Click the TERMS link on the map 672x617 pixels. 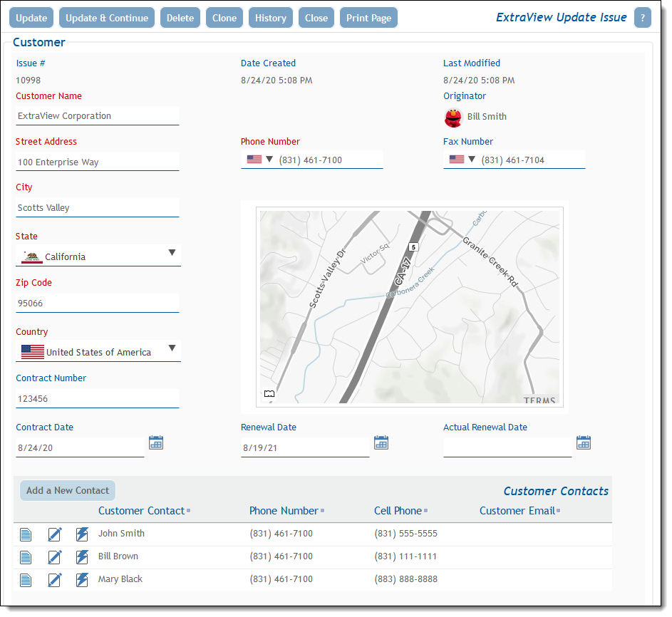point(539,400)
